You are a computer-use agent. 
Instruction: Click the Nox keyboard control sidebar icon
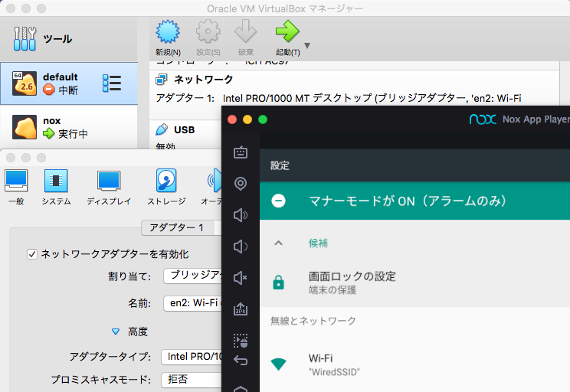241,152
